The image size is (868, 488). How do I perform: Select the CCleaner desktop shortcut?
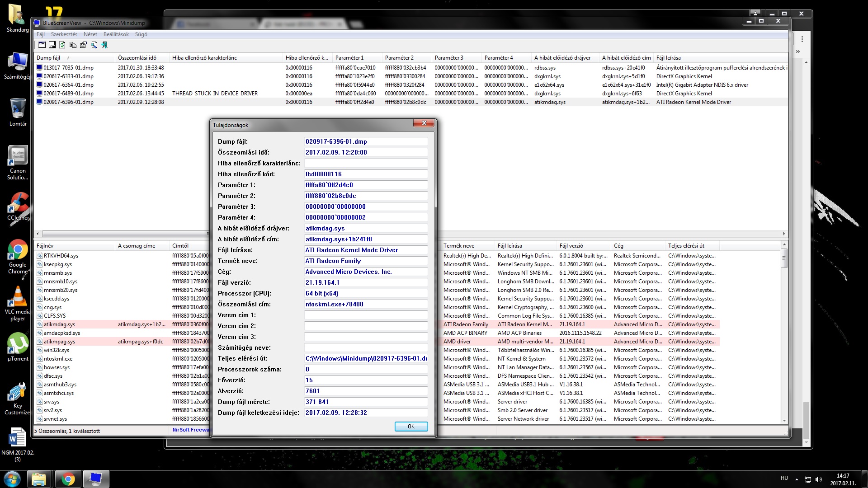point(18,207)
